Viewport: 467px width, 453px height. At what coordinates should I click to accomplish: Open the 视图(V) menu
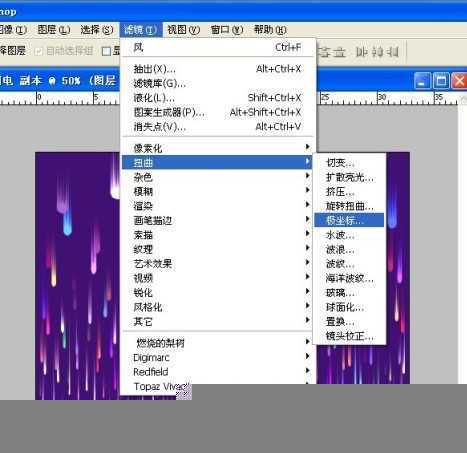coord(183,30)
